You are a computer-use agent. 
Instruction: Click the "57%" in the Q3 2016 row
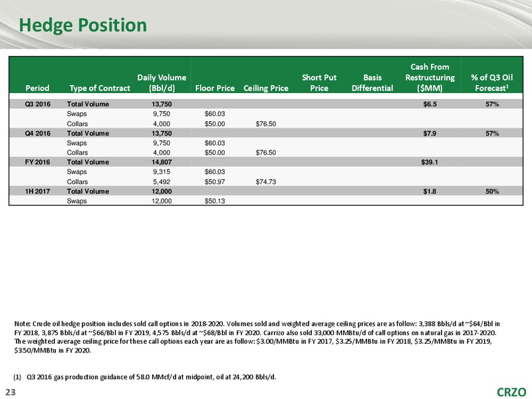[492, 104]
